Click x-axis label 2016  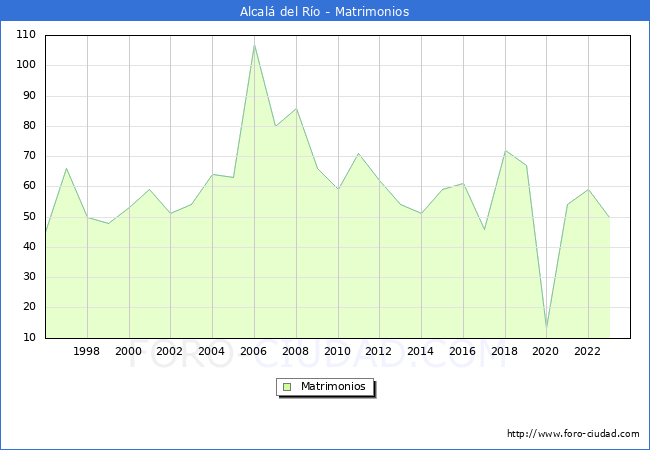(462, 351)
